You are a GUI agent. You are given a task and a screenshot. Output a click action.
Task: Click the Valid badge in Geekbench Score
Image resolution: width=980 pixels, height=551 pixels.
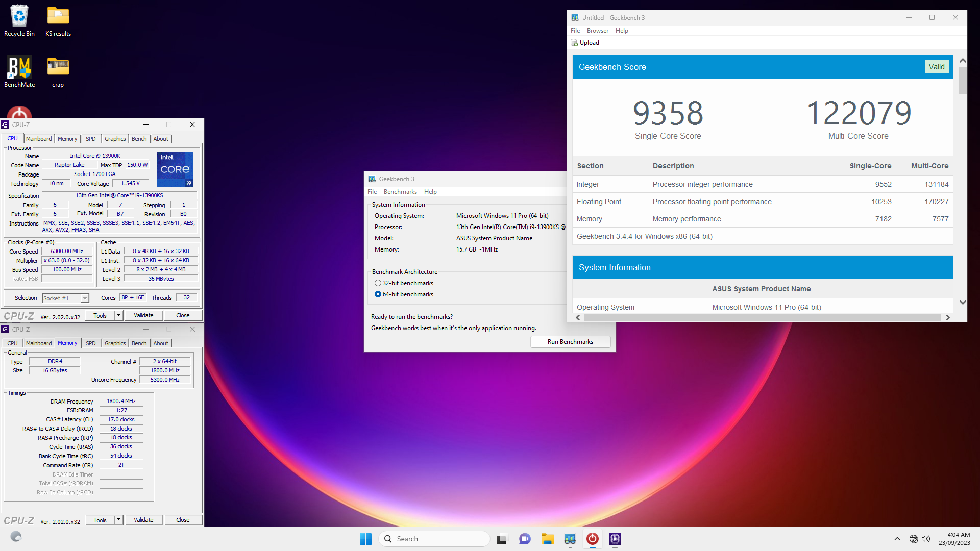tap(937, 67)
